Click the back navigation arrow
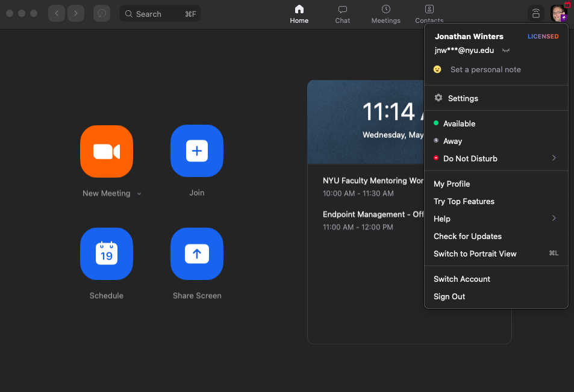Screen dimensions: 574x392 click(57, 13)
